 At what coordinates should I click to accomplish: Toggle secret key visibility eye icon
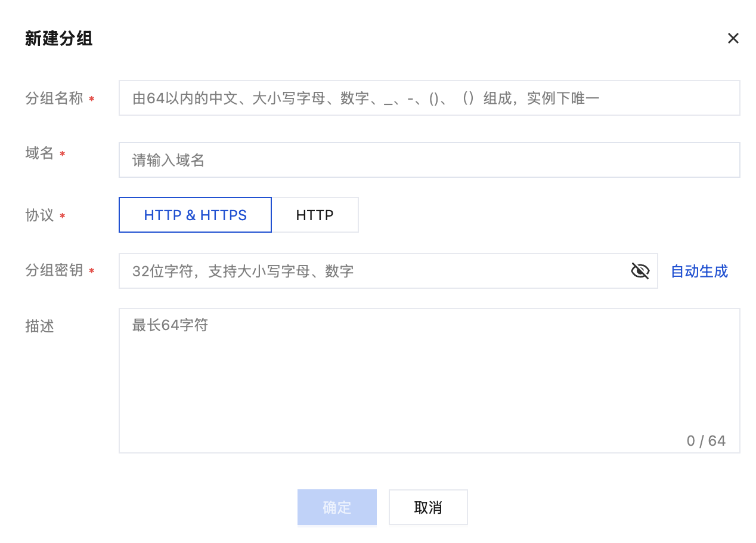[x=640, y=271]
